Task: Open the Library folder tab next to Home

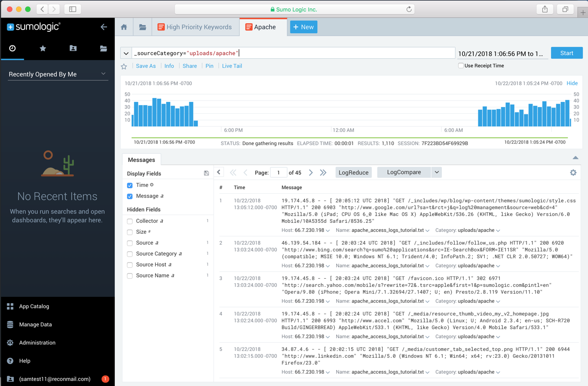Action: (x=142, y=27)
